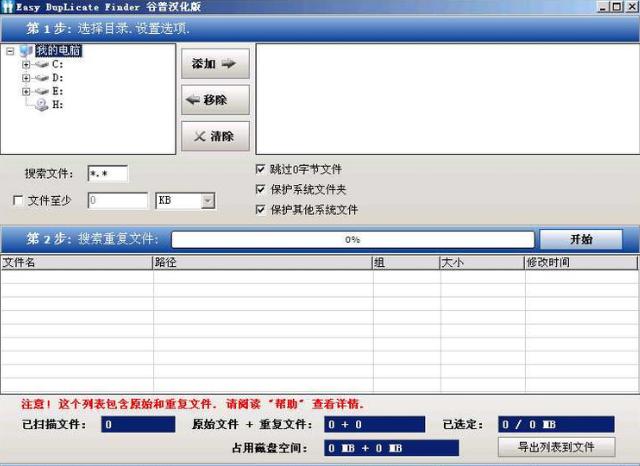Click the 搜索文件 pattern input field
The image size is (640, 466).
108,174
